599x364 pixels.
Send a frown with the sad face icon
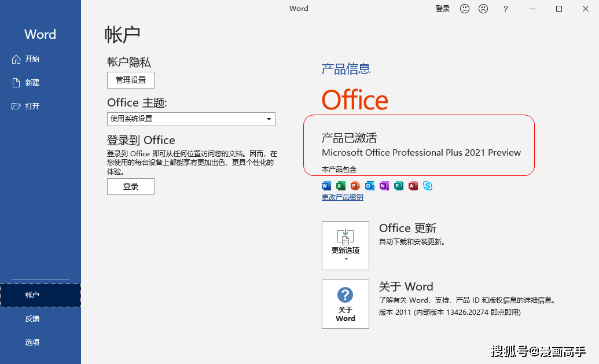(483, 9)
